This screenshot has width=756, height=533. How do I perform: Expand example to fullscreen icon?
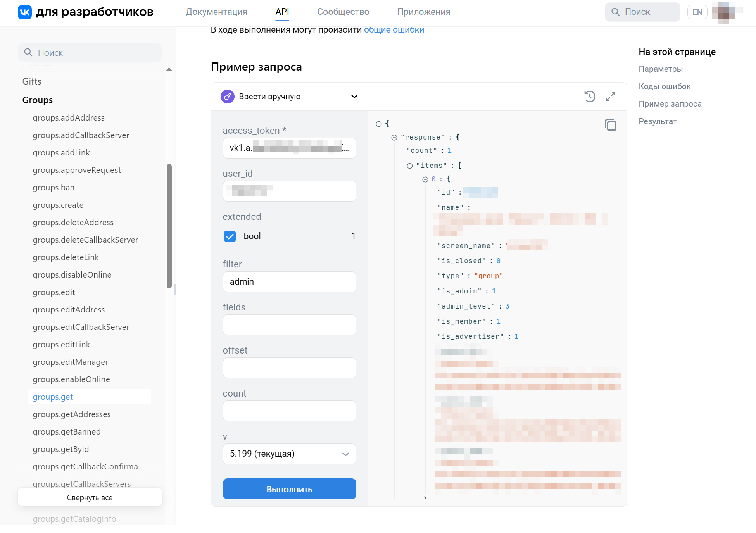[611, 96]
